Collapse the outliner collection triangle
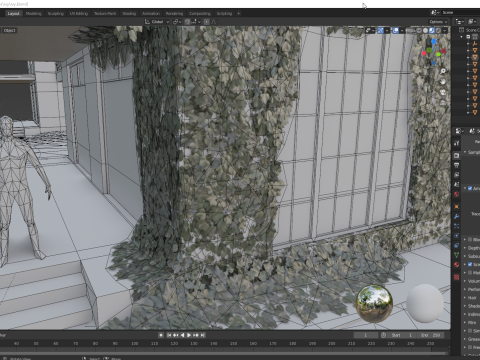Screen dimensions: 480x360 (462, 36)
